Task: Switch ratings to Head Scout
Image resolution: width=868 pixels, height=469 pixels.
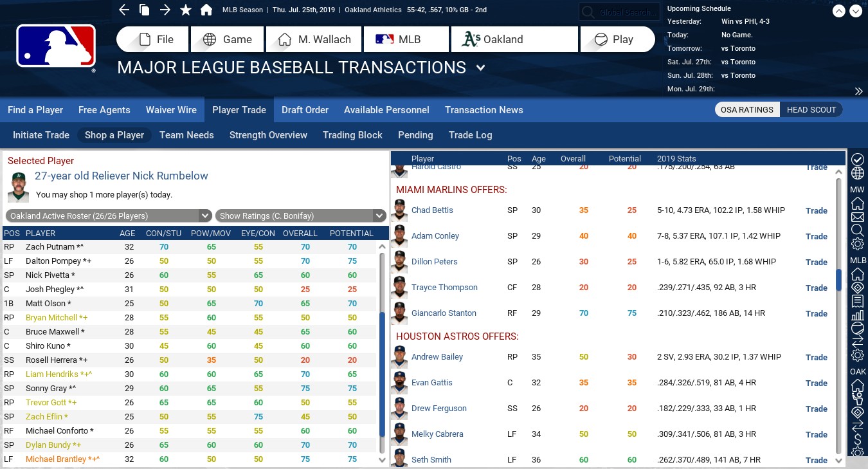Action: tap(811, 110)
